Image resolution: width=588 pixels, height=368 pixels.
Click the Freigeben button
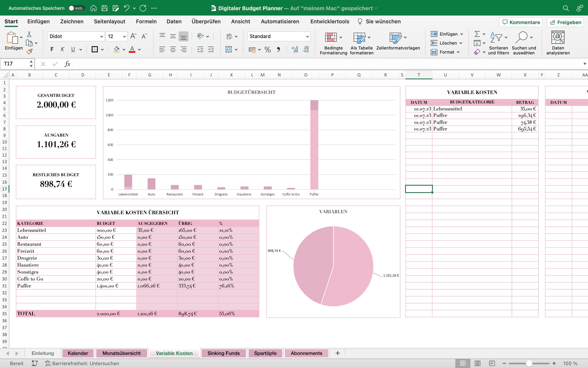[565, 22]
